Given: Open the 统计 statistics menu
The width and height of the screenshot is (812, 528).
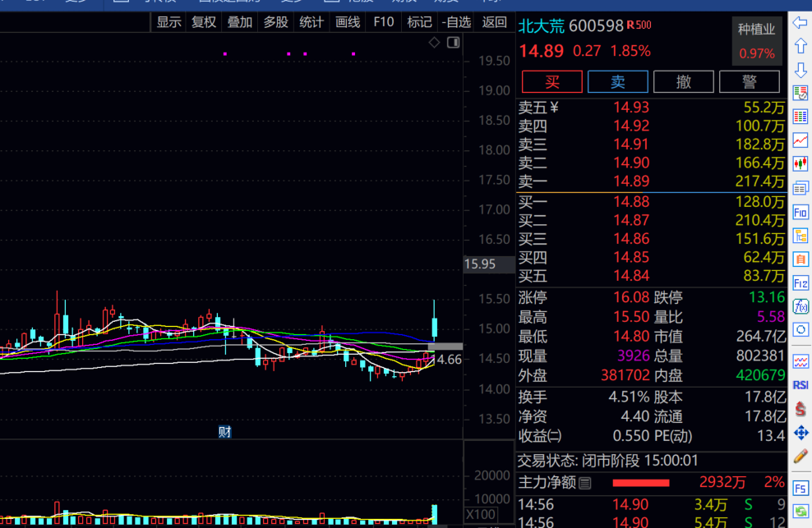Looking at the screenshot, I should (x=311, y=22).
